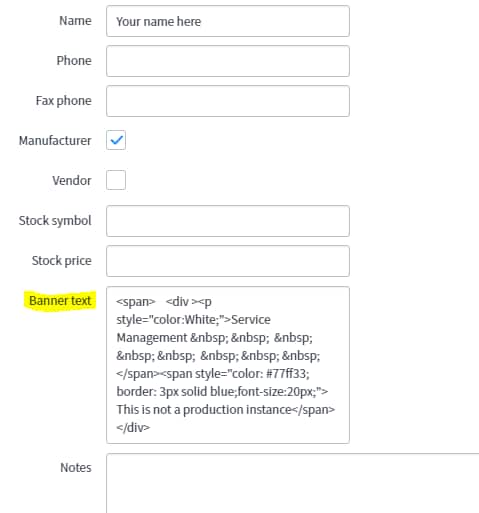Enable the Vendor checkbox
This screenshot has height=513, width=479.
[116, 180]
